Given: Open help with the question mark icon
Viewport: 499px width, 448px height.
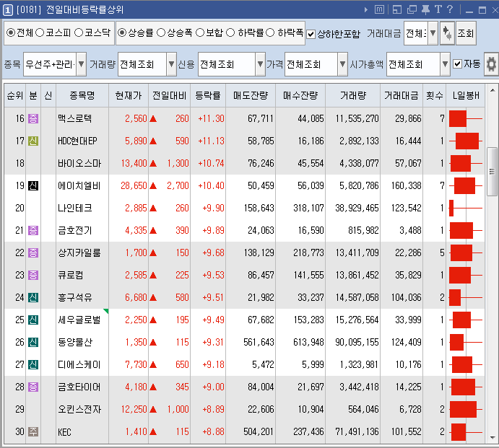Looking at the screenshot, I should [450, 9].
